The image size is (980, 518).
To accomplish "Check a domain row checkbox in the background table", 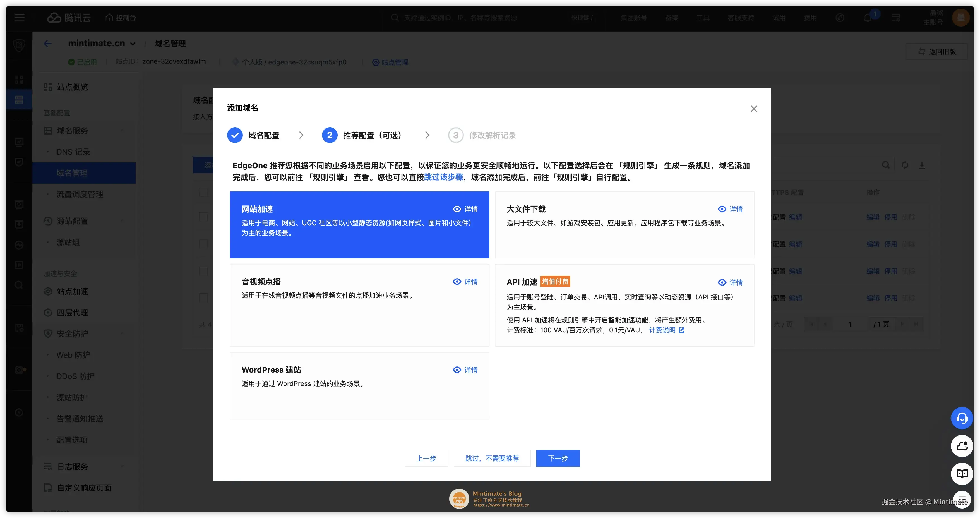I will pos(203,217).
